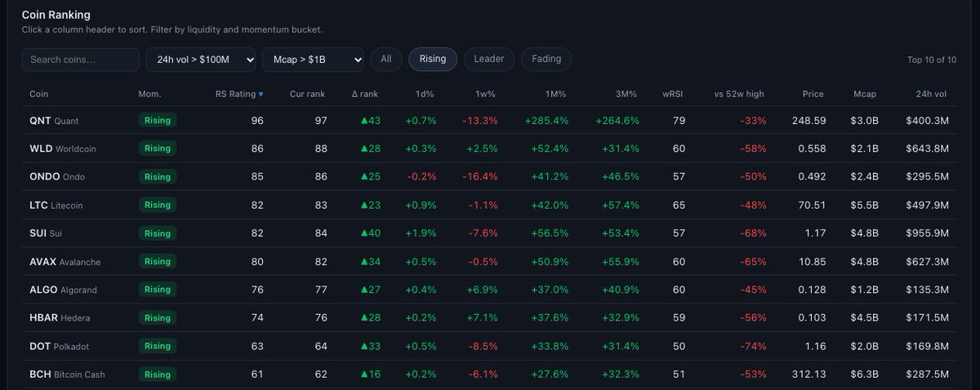Click the +57.4% 3M value for LTC
The image size is (980, 390).
pyautogui.click(x=621, y=205)
